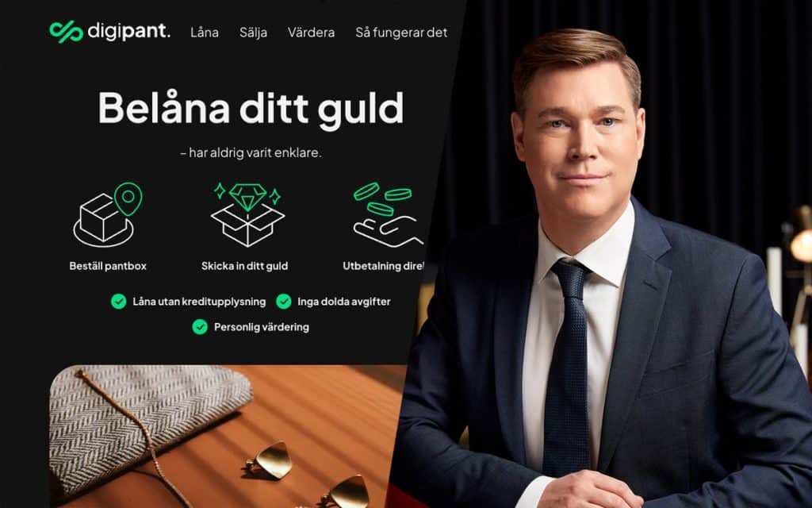This screenshot has height=508, width=812.
Task: Click checkmark beside Låna utan kreditupplysning
Action: point(119,301)
